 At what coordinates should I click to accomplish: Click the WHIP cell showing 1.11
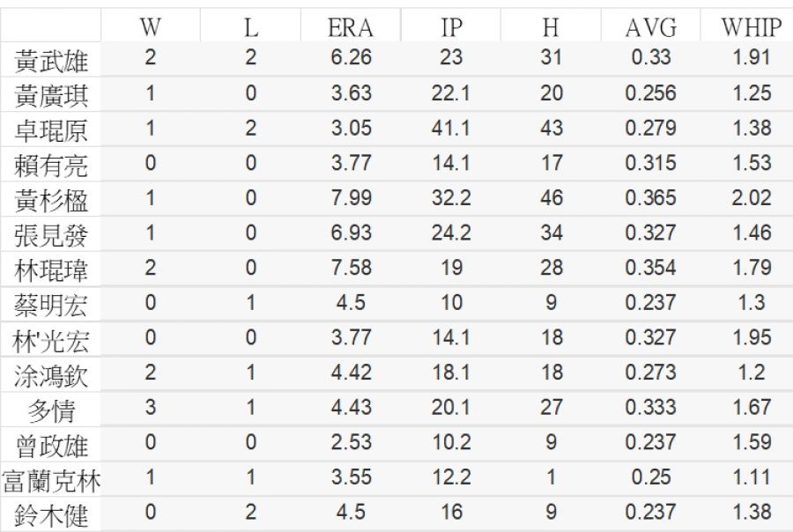(751, 478)
